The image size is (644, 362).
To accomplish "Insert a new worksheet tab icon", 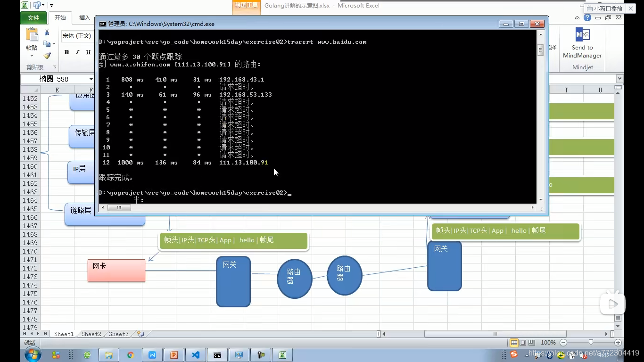I will point(140,334).
